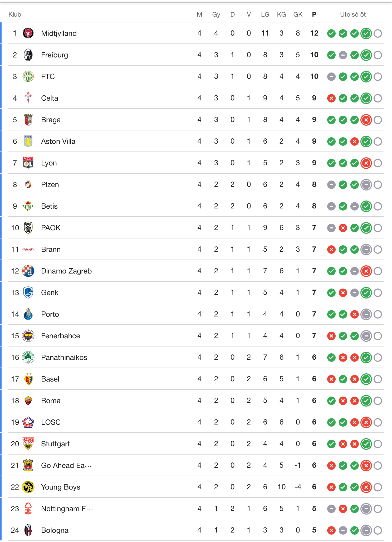Click the Young Boys club logo

[28, 487]
